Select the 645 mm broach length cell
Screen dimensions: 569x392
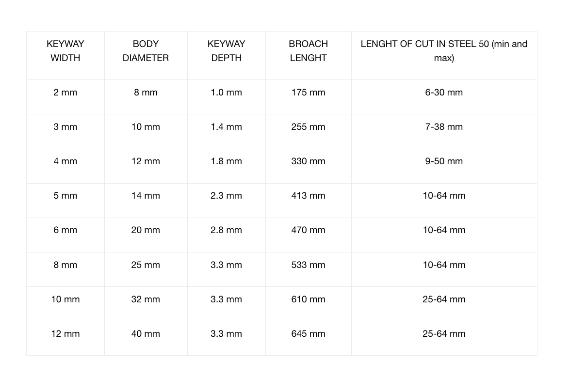point(308,334)
